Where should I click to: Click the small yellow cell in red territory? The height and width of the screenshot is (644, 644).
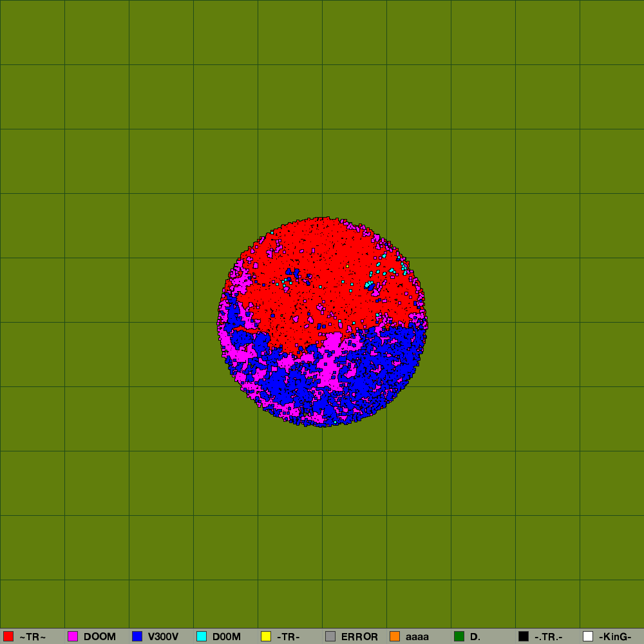(348, 266)
